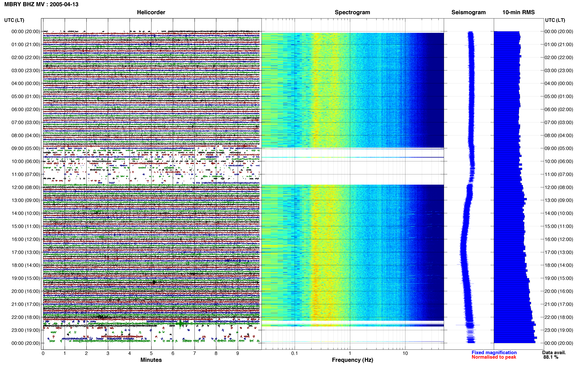
Task: Click the '9' minute tick label
Action: (238, 353)
